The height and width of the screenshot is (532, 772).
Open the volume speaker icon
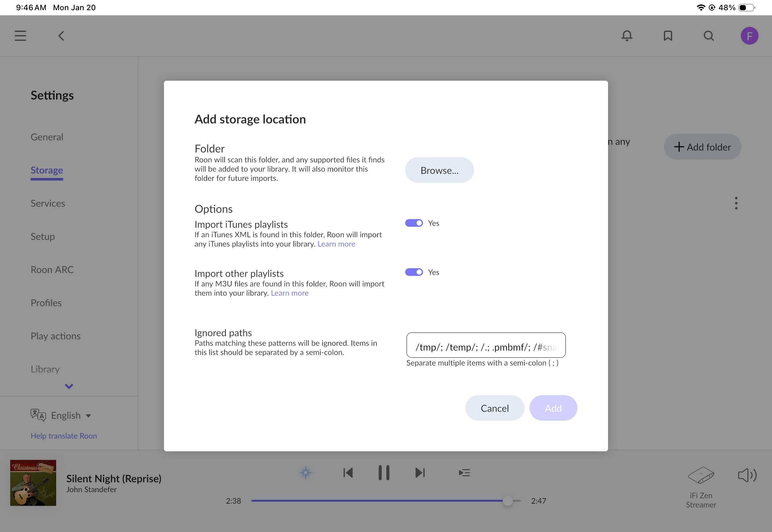tap(747, 475)
